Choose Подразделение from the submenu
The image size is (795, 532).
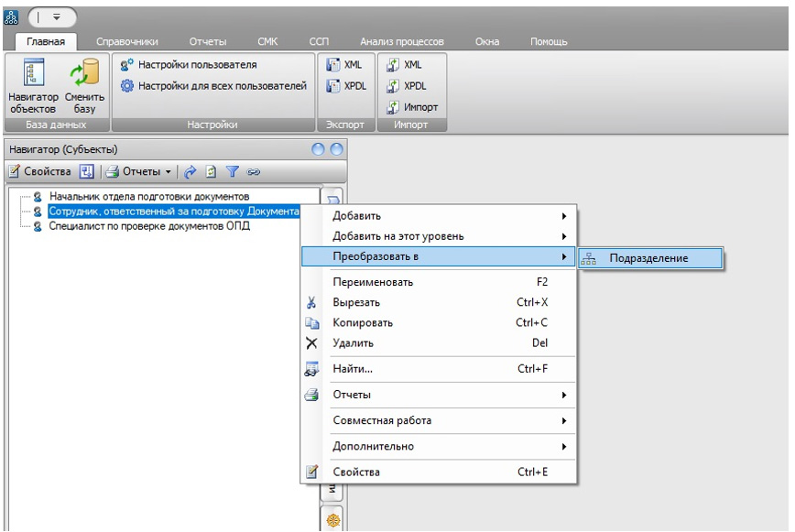[x=648, y=259]
